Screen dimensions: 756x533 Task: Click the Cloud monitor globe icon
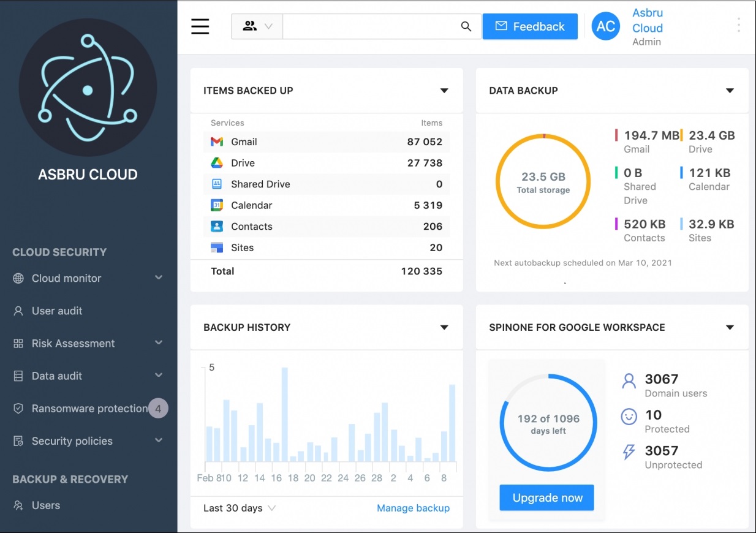[x=18, y=278]
